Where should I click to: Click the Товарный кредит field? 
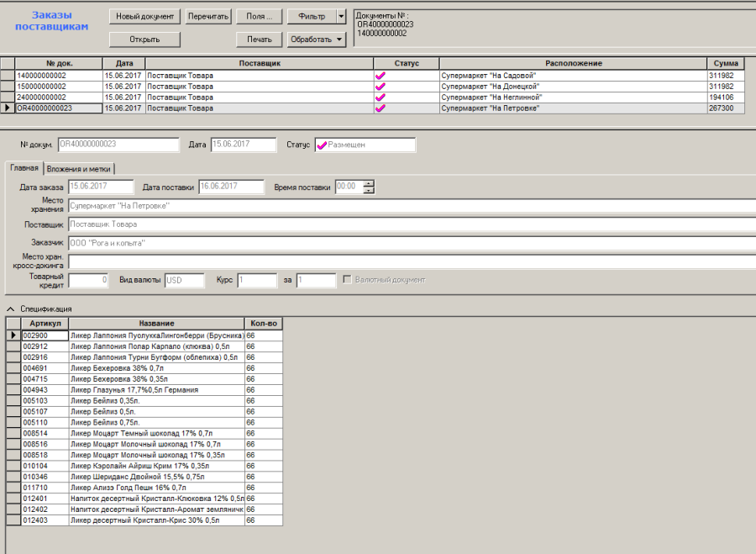point(89,281)
